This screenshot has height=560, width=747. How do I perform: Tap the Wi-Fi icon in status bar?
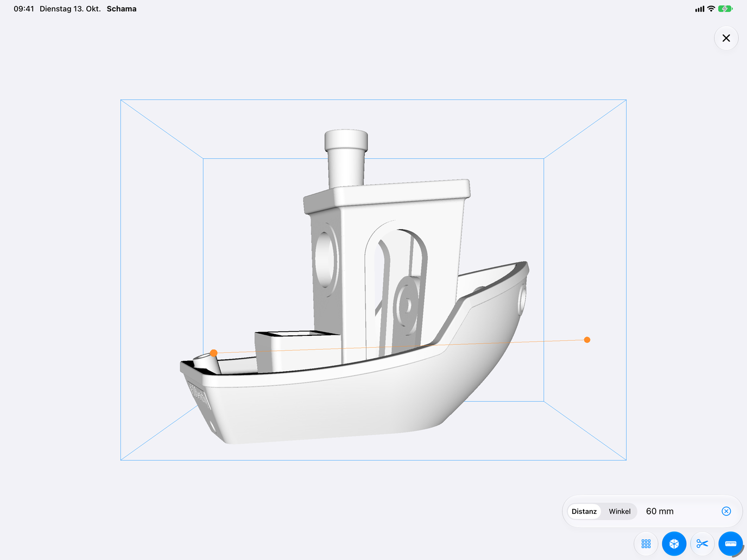click(711, 9)
